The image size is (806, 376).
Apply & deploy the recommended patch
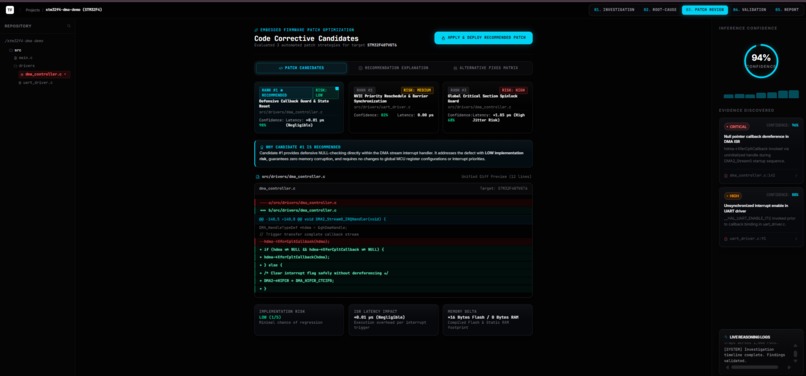tap(483, 38)
